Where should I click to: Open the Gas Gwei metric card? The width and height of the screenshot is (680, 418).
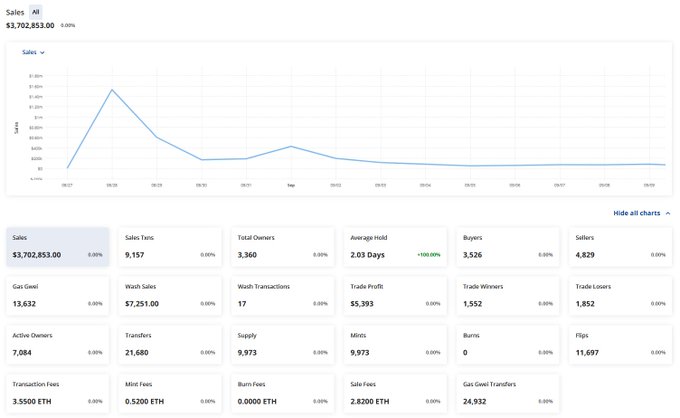(x=57, y=296)
